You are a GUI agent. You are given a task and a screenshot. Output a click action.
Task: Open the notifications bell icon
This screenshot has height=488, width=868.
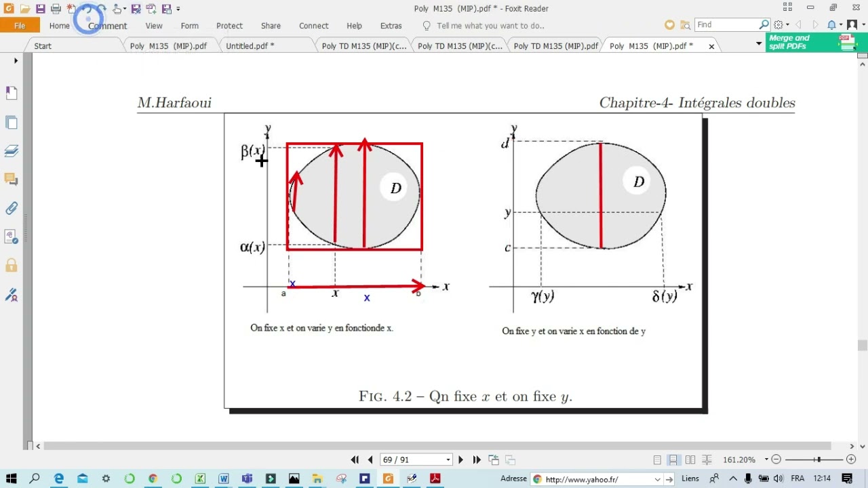click(x=831, y=25)
